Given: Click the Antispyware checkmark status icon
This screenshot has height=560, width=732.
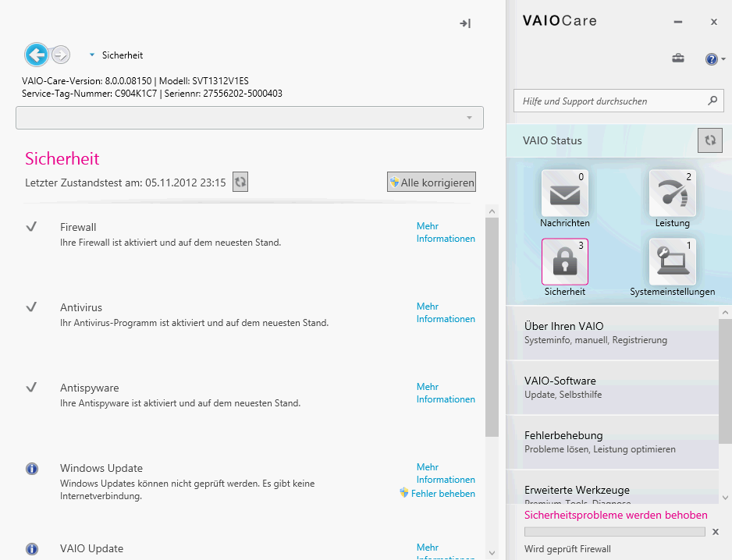Looking at the screenshot, I should (31, 388).
